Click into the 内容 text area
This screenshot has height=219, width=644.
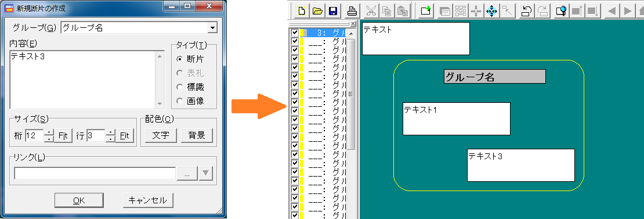(83, 80)
